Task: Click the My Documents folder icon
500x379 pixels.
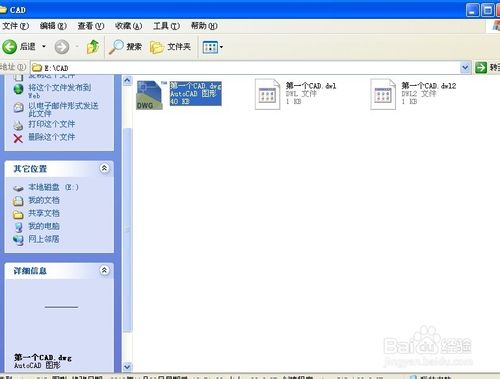Action: [x=18, y=201]
